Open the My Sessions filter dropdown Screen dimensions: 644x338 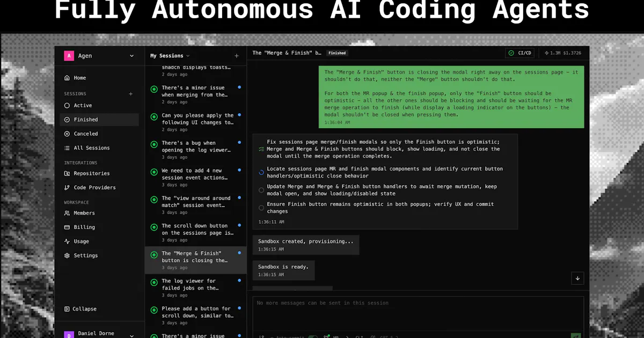point(170,56)
